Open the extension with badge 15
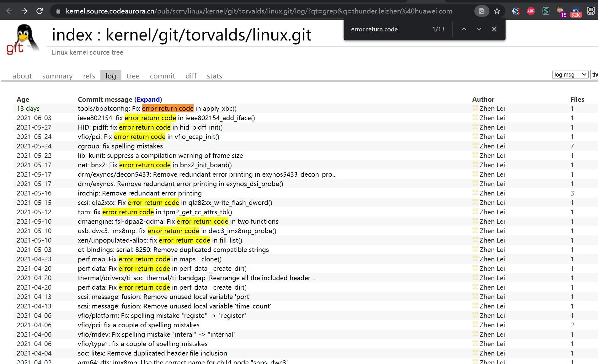This screenshot has height=364, width=598. pos(562,12)
